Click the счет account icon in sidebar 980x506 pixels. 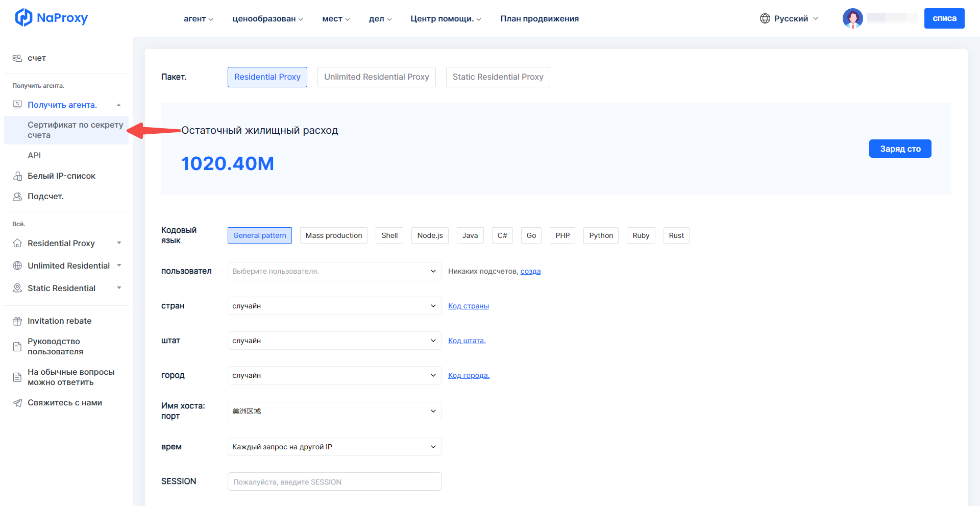point(17,58)
